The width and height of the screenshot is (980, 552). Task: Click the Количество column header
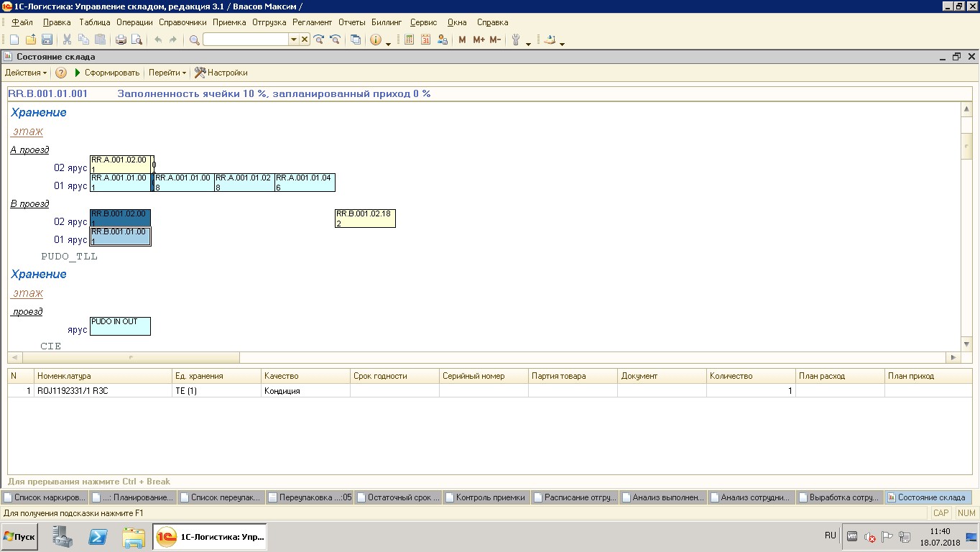pos(750,376)
